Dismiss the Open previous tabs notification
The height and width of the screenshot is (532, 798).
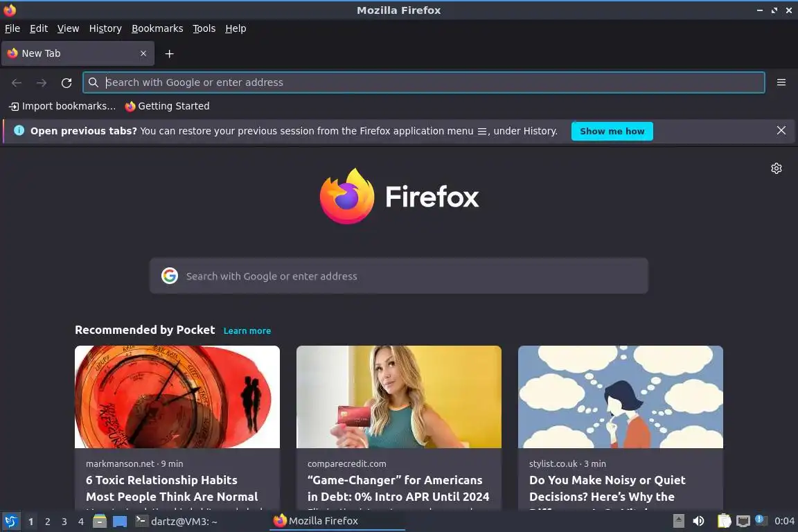pos(781,130)
